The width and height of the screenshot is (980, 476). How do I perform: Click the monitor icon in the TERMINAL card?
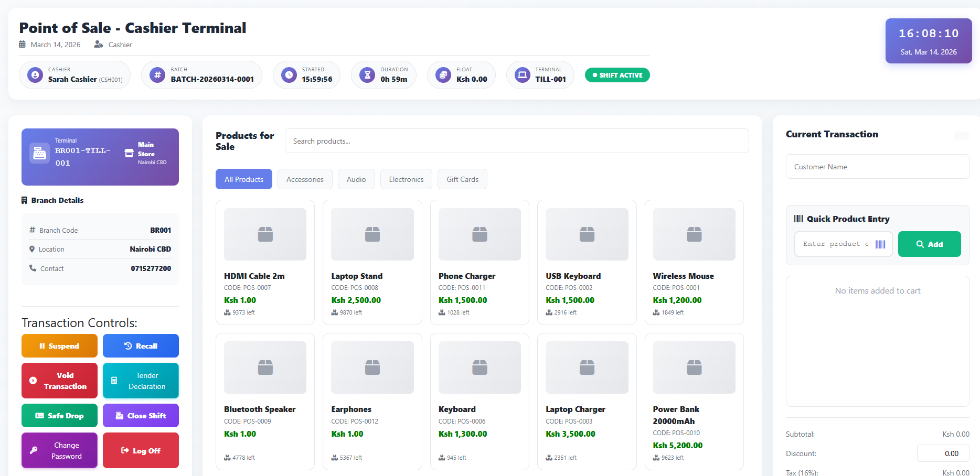click(x=521, y=74)
